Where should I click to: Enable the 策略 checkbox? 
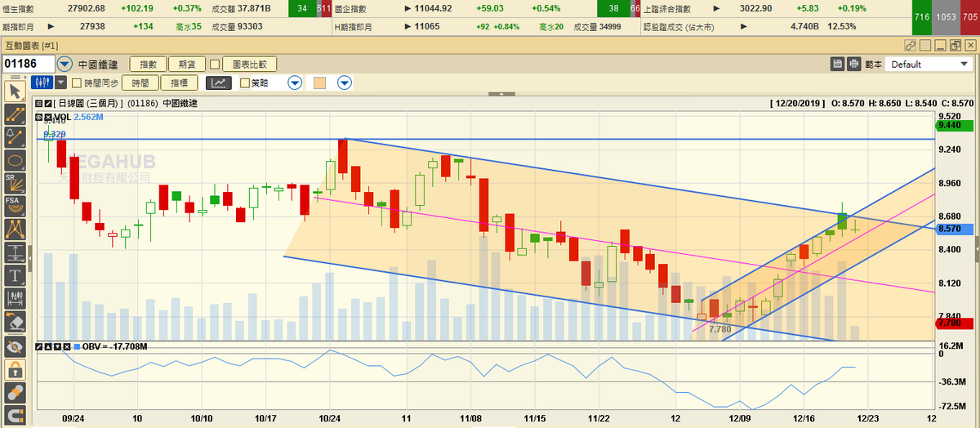point(244,82)
